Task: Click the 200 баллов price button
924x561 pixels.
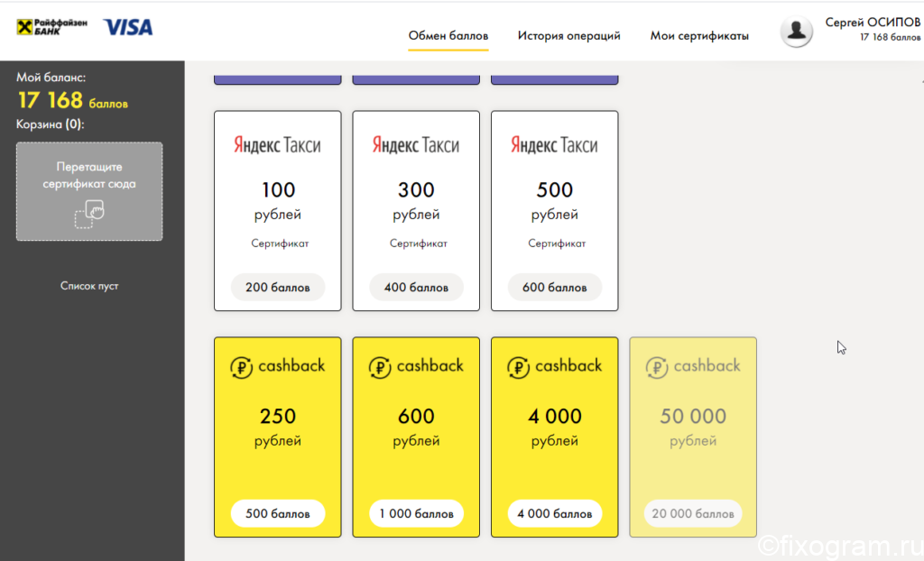Action: 278,288
